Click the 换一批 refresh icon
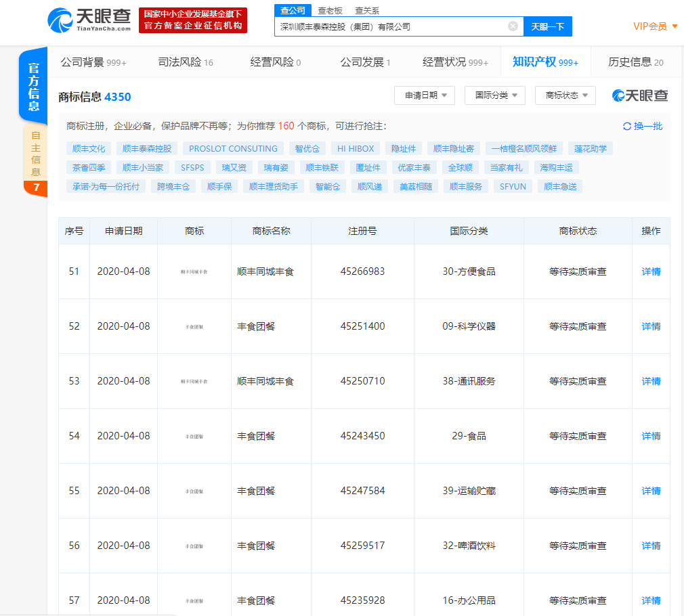Viewport: 684px width, 616px height. pos(627,127)
